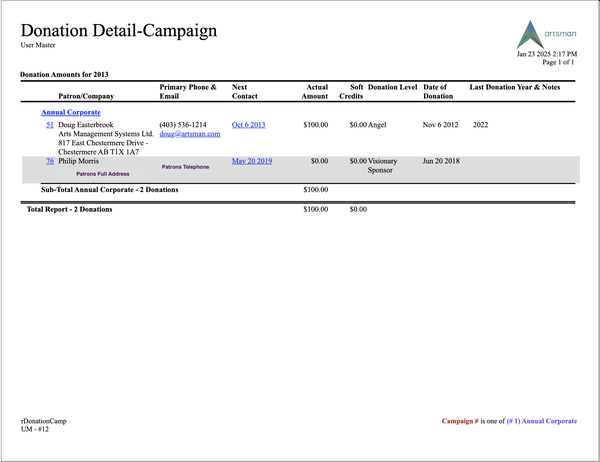
Task: Click the rDonationCamp footer text
Action: point(44,421)
